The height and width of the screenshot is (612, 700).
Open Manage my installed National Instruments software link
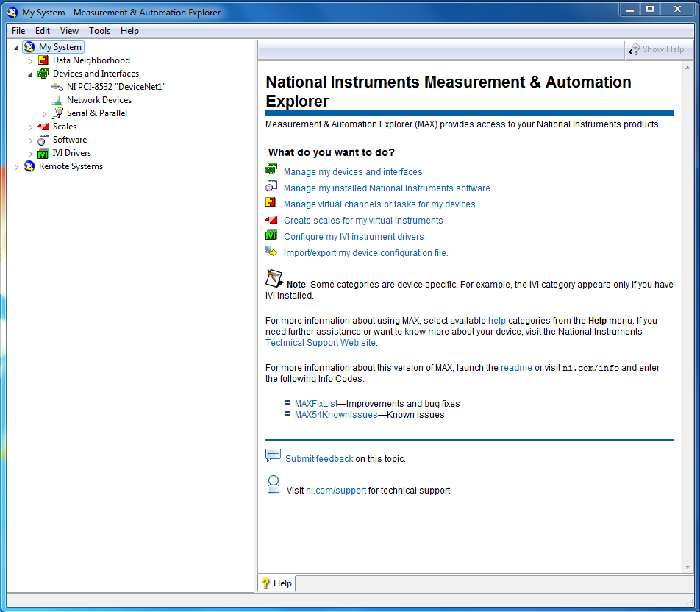tap(387, 188)
